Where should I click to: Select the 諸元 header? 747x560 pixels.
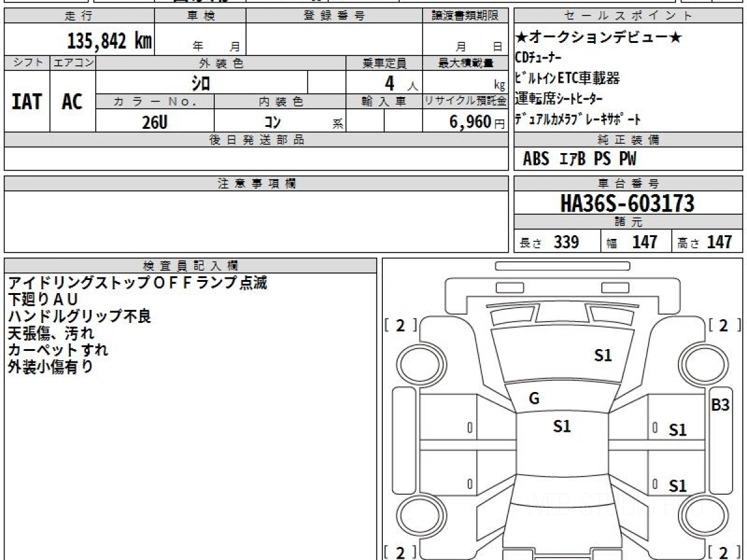629,222
